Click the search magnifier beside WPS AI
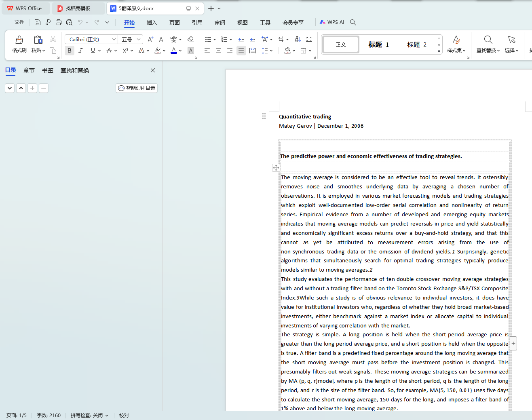Viewport: 532px width, 420px height. tap(353, 22)
